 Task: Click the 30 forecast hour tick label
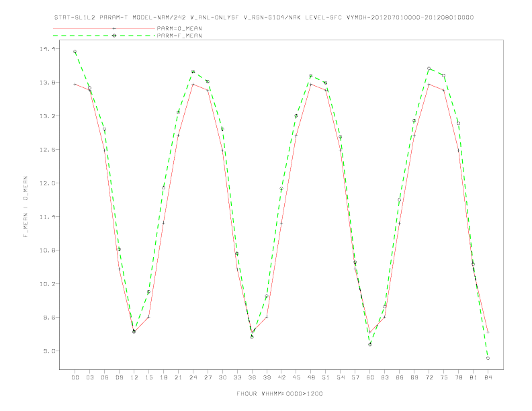(x=222, y=377)
